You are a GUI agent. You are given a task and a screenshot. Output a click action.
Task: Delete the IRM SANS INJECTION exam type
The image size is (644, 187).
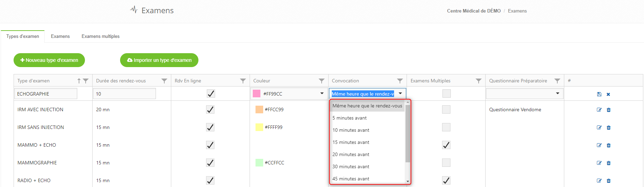pyautogui.click(x=608, y=128)
